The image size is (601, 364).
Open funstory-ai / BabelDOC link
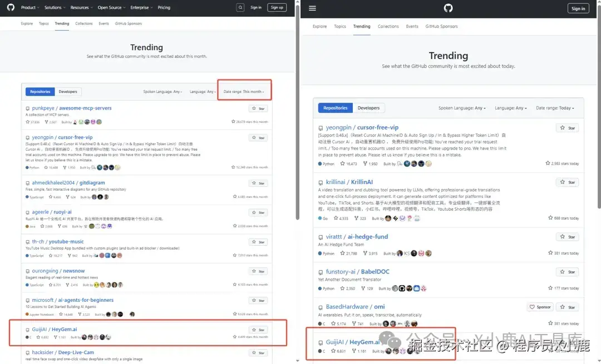(x=358, y=271)
